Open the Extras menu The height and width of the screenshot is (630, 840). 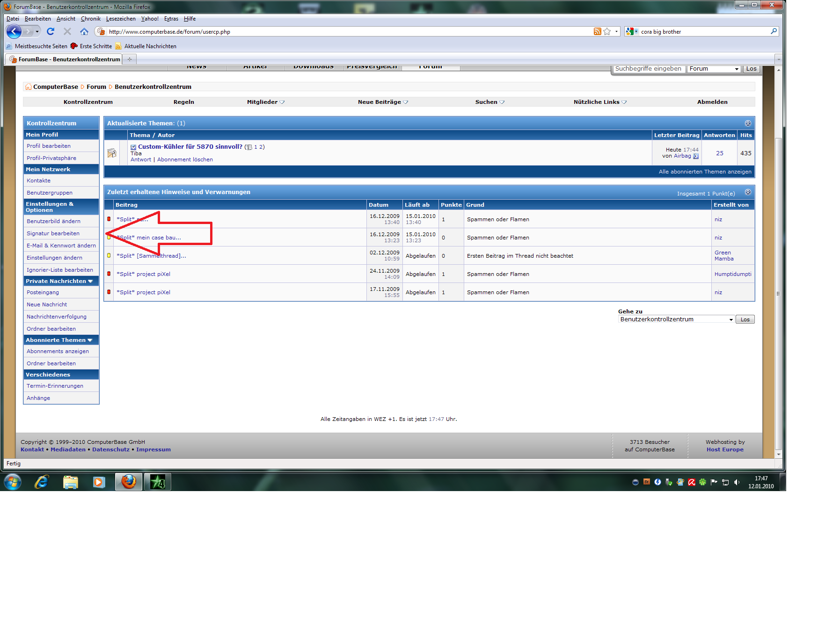tap(171, 19)
